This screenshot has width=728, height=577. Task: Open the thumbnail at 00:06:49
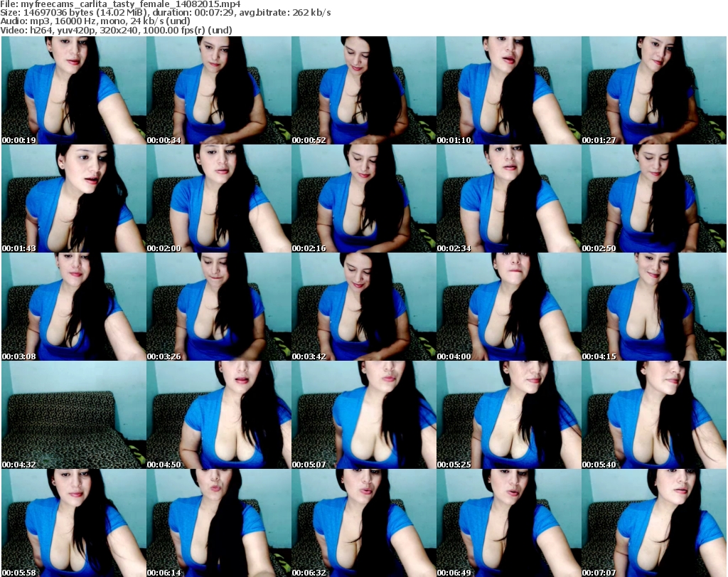509,523
